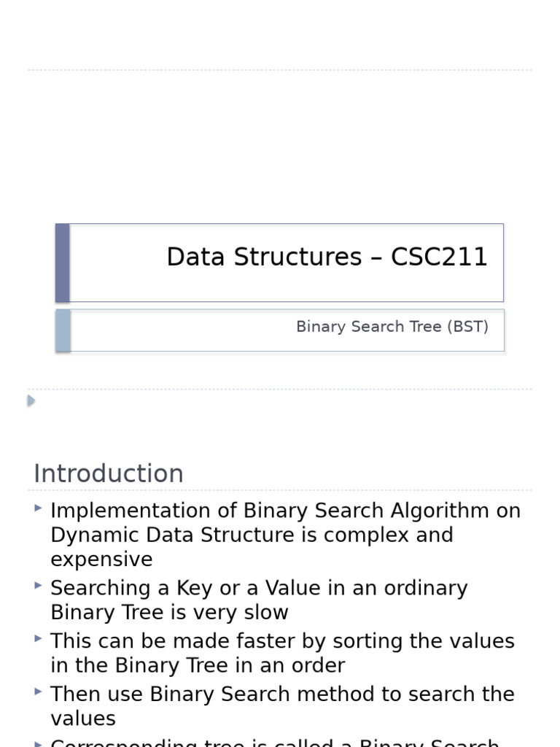Viewport: 560px width, 747px height.
Task: Click the line 'in the Binary Tree in an order'
Action: 198,665
